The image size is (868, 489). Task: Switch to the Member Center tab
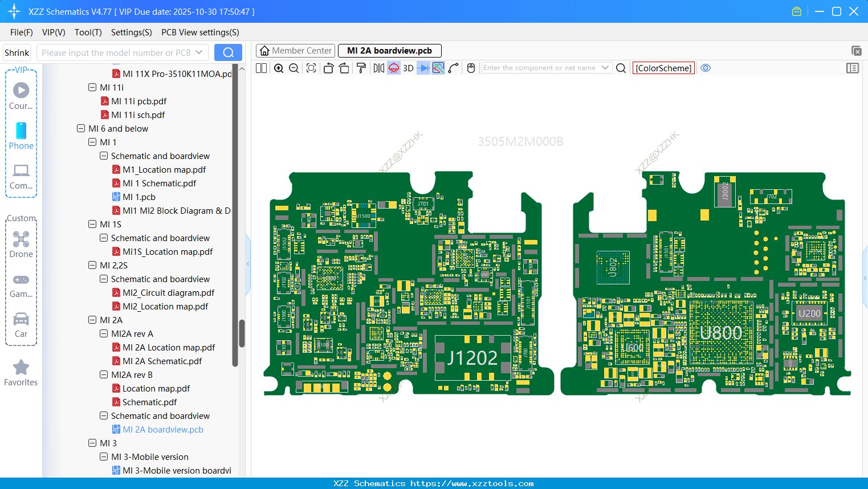296,51
